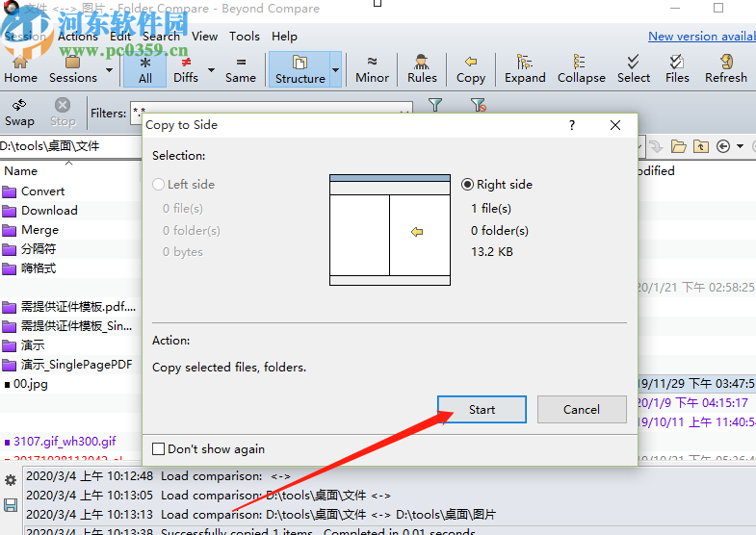
Task: Click the Name column header
Action: pyautogui.click(x=21, y=171)
